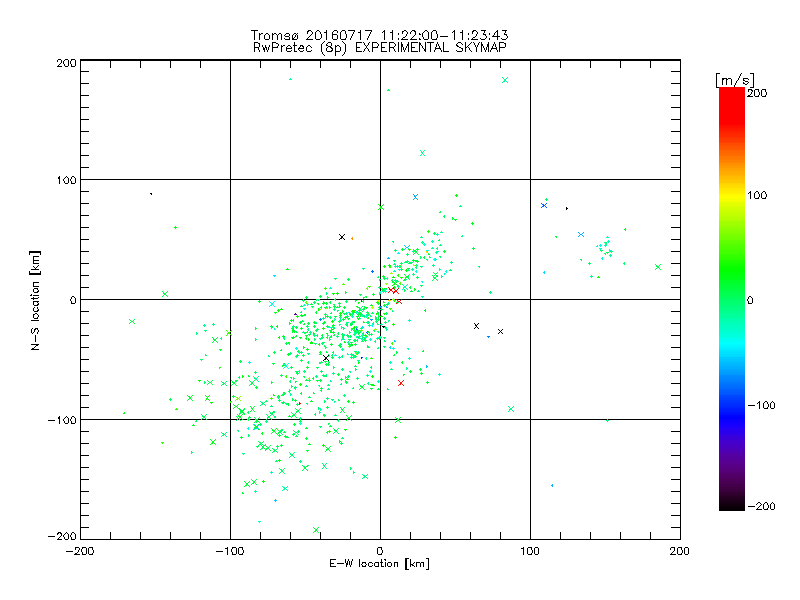Click the green X marker at the far right near E-W 185 km
Viewport: 800px width, 600px height.
point(658,267)
